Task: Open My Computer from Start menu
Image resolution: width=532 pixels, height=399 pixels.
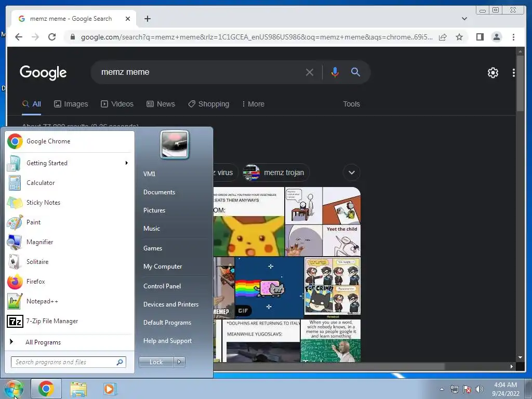Action: tap(163, 267)
